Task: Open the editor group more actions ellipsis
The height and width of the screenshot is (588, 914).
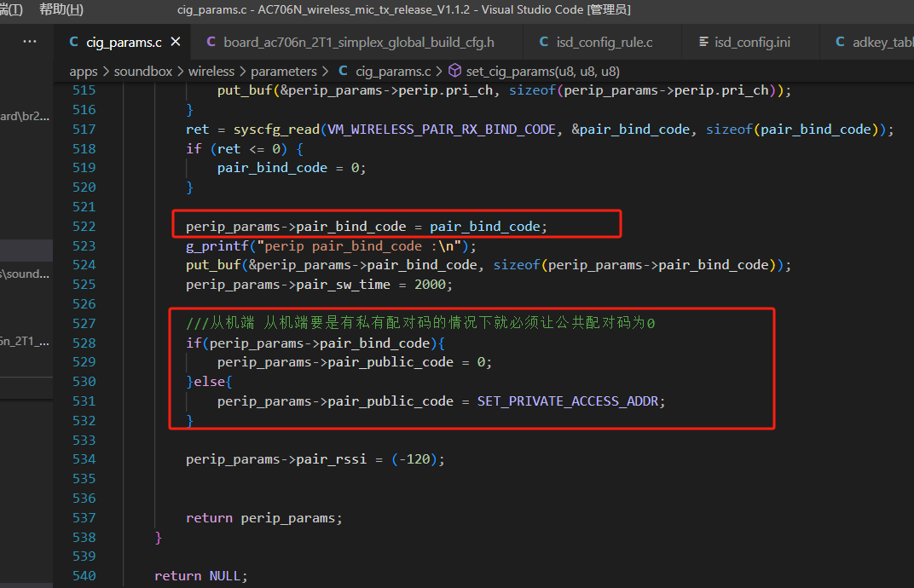Action: click(30, 42)
